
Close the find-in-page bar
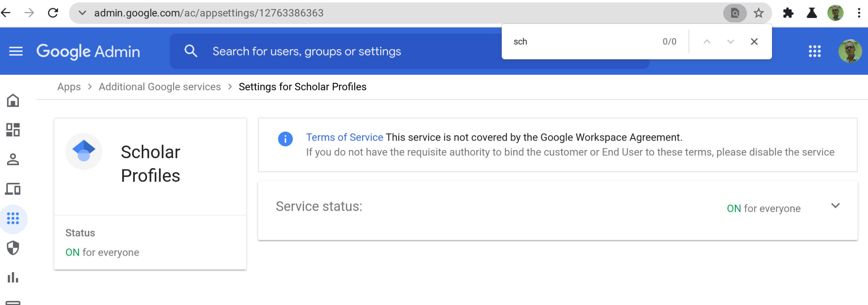pyautogui.click(x=754, y=41)
